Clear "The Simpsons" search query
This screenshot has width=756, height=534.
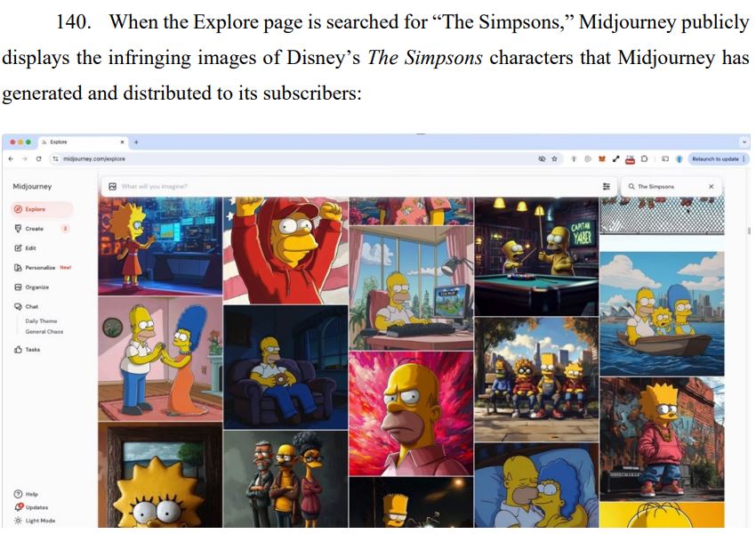pos(711,186)
